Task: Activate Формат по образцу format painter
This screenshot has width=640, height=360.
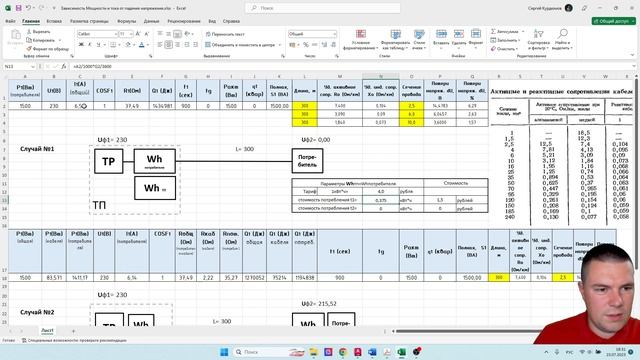Action: (48, 49)
